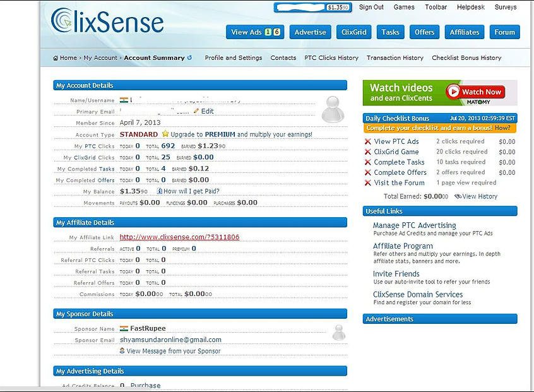534x392 pixels.
Task: Click the red X next to Visit the Forum
Action: click(x=368, y=183)
